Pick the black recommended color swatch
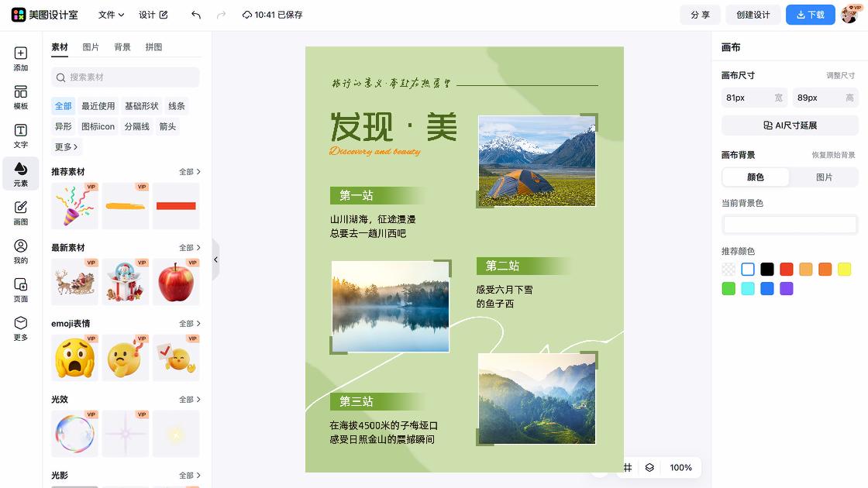The height and width of the screenshot is (488, 868). pos(766,270)
